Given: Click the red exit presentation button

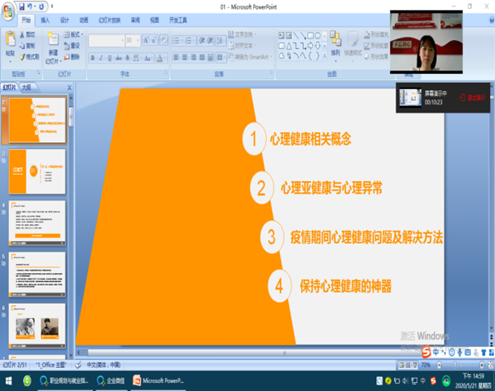Looking at the screenshot, I should click(472, 97).
